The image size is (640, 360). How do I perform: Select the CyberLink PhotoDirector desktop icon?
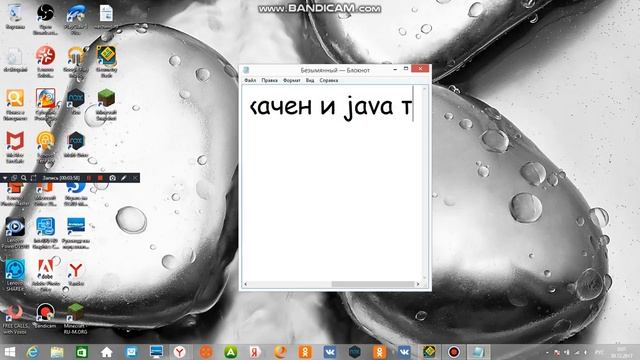click(x=45, y=104)
